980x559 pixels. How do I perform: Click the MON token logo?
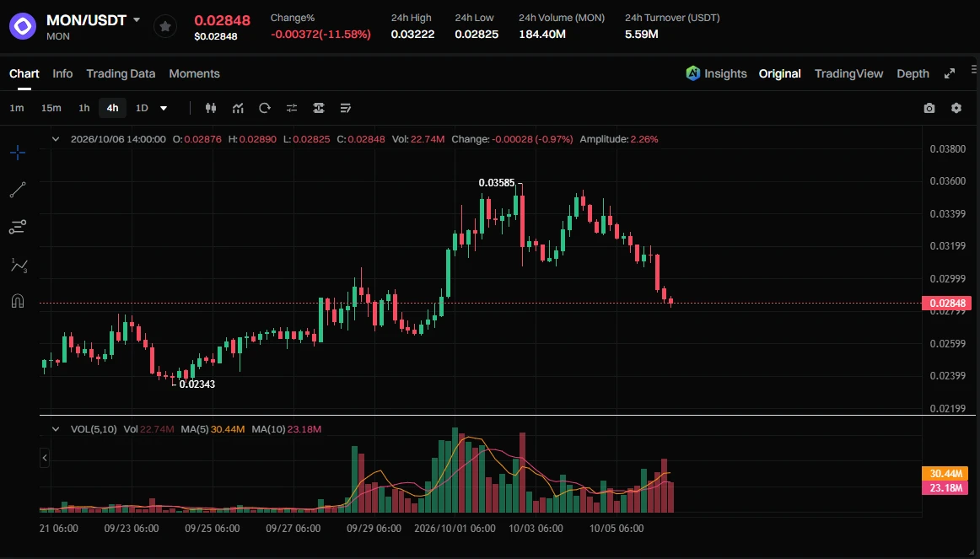[23, 26]
